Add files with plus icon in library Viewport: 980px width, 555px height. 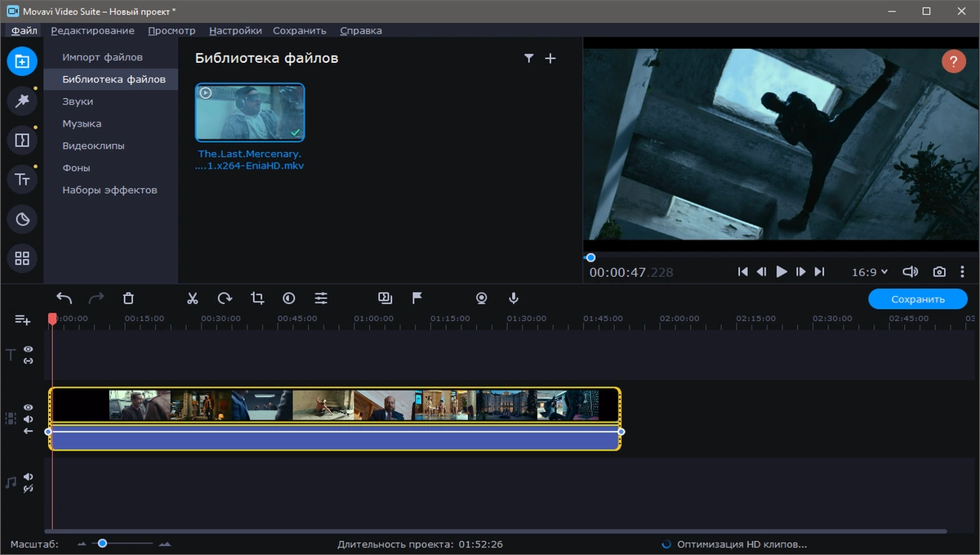click(550, 58)
